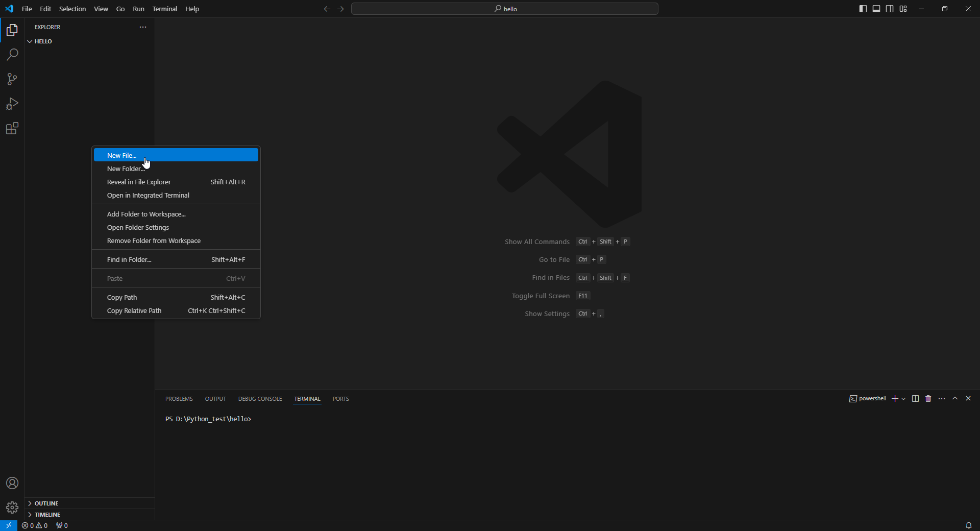The width and height of the screenshot is (980, 531).
Task: Select Copy Path menu entry
Action: 176,297
